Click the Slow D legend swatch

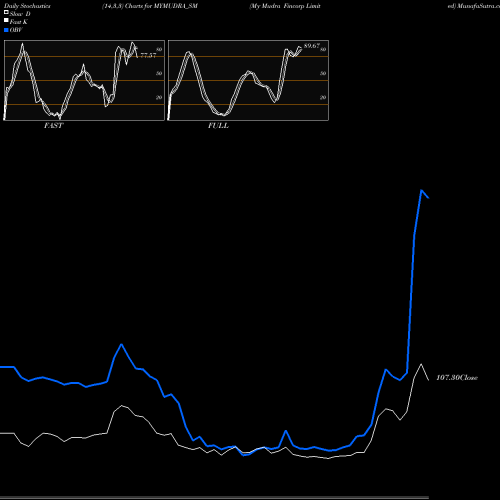(x=6, y=12)
